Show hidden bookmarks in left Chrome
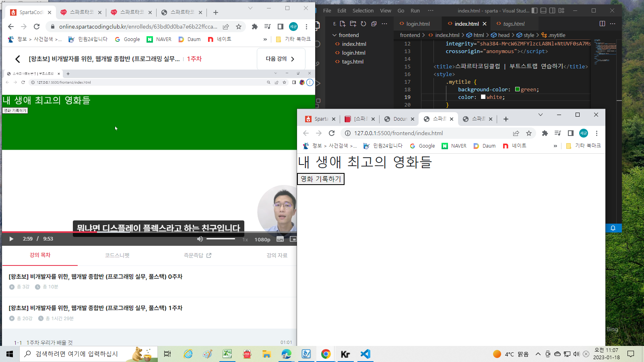This screenshot has height=362, width=644. [x=265, y=39]
